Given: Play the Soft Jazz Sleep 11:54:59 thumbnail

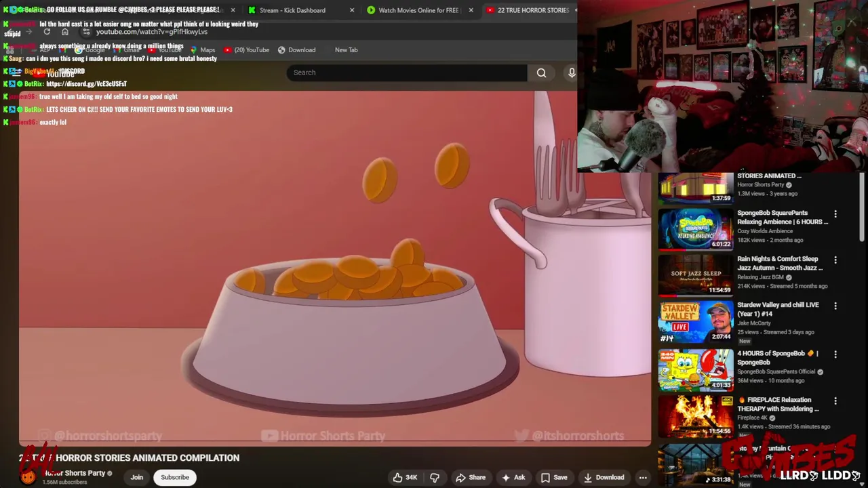Looking at the screenshot, I should click(696, 275).
